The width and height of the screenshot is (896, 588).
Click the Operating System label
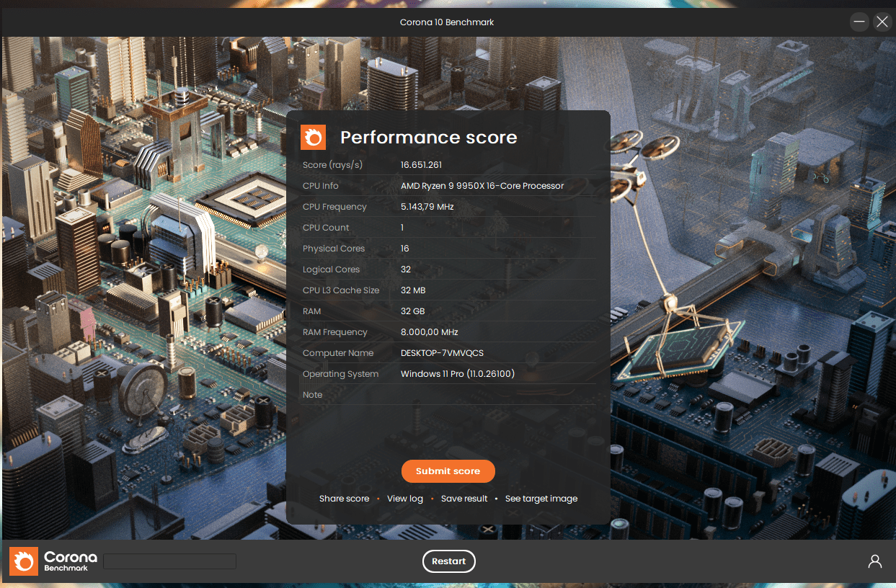coord(341,374)
